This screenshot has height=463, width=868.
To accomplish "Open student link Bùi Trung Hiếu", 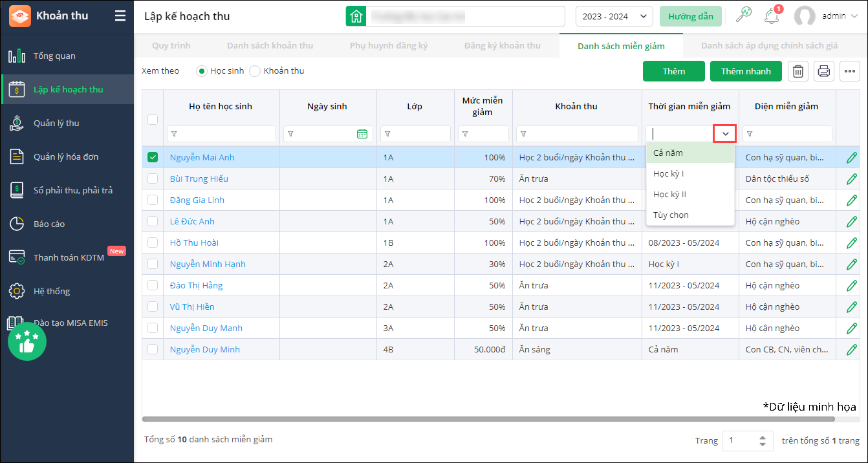I will click(199, 178).
